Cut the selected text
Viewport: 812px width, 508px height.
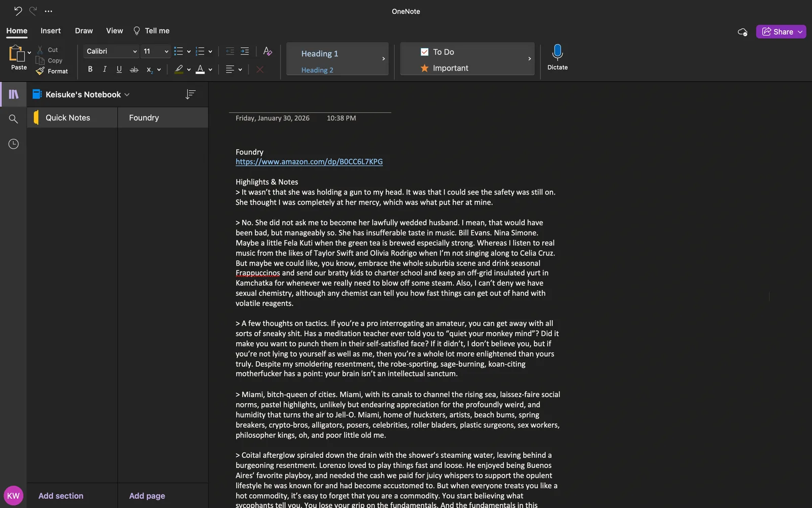47,50
